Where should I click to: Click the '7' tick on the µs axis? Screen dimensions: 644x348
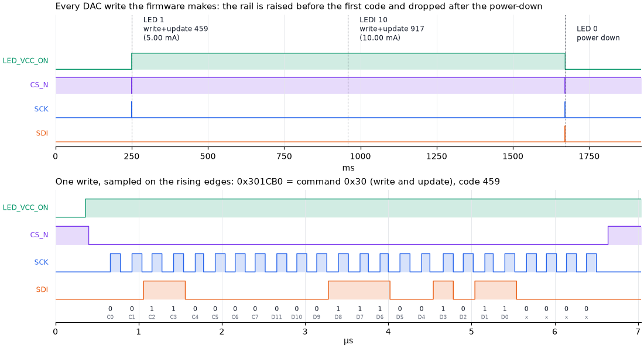638,332
